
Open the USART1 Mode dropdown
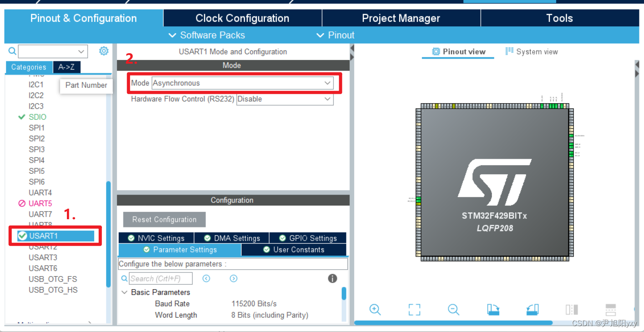pyautogui.click(x=243, y=83)
